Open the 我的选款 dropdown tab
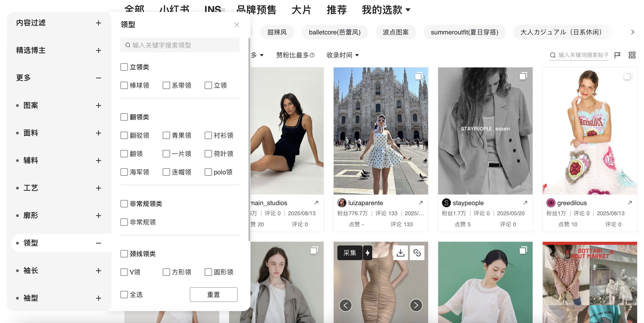 (386, 10)
